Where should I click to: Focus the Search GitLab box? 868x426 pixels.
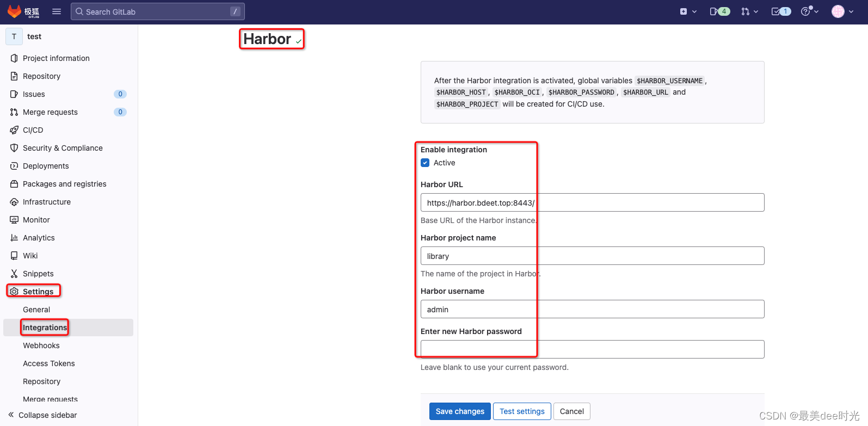click(158, 11)
